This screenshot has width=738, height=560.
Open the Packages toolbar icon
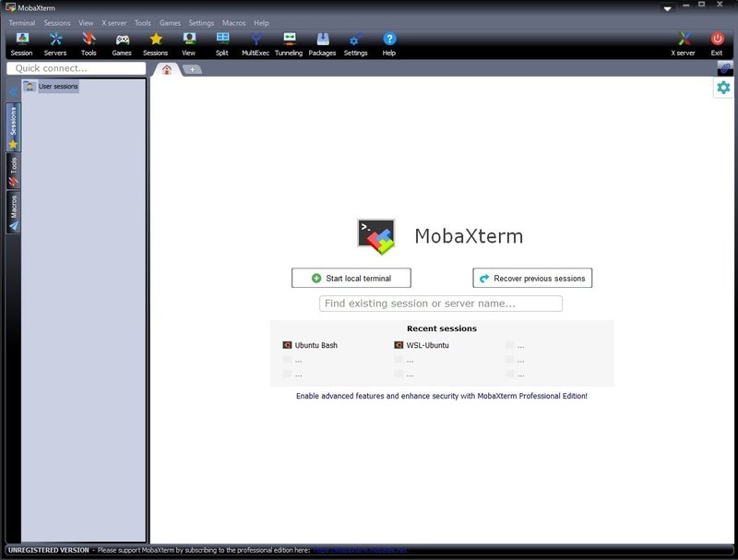pyautogui.click(x=322, y=44)
